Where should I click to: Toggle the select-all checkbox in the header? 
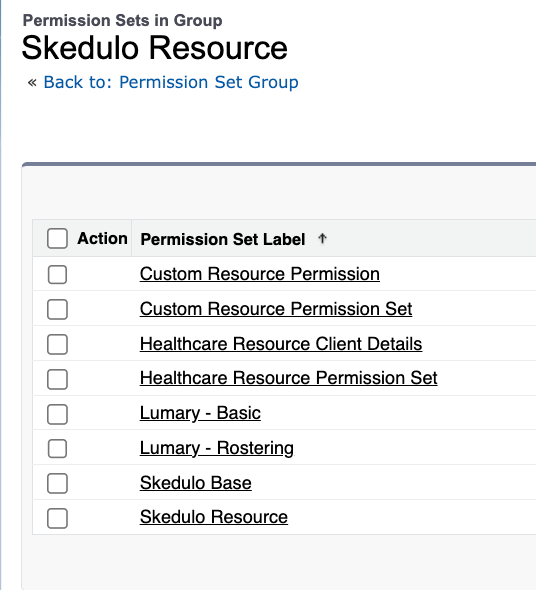(57, 238)
